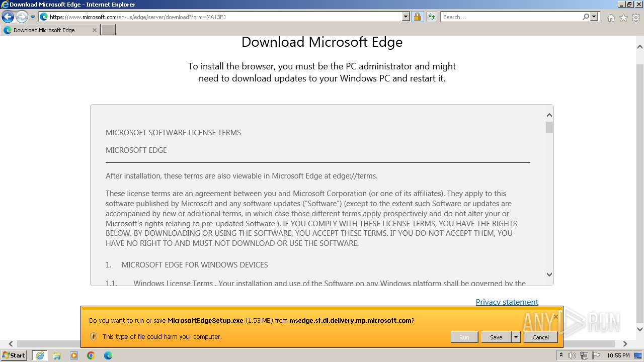Close the download notification bar
The width and height of the screenshot is (644, 362).
(x=556, y=316)
